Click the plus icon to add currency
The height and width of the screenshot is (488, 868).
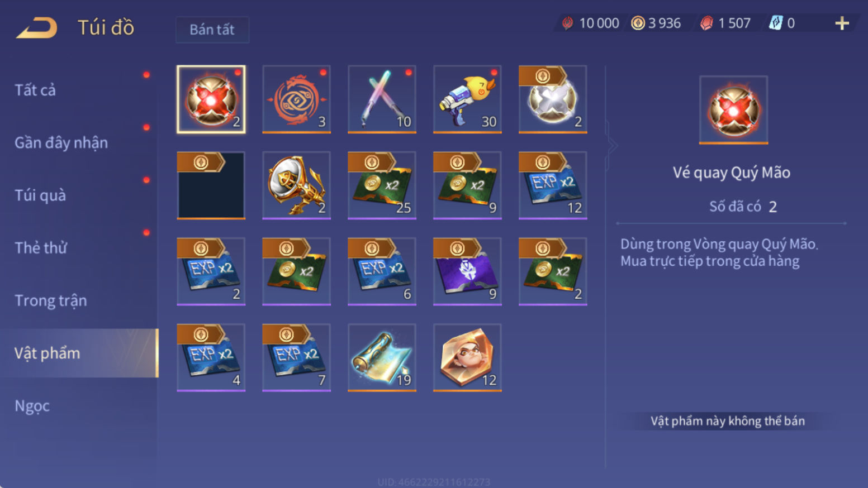[842, 23]
